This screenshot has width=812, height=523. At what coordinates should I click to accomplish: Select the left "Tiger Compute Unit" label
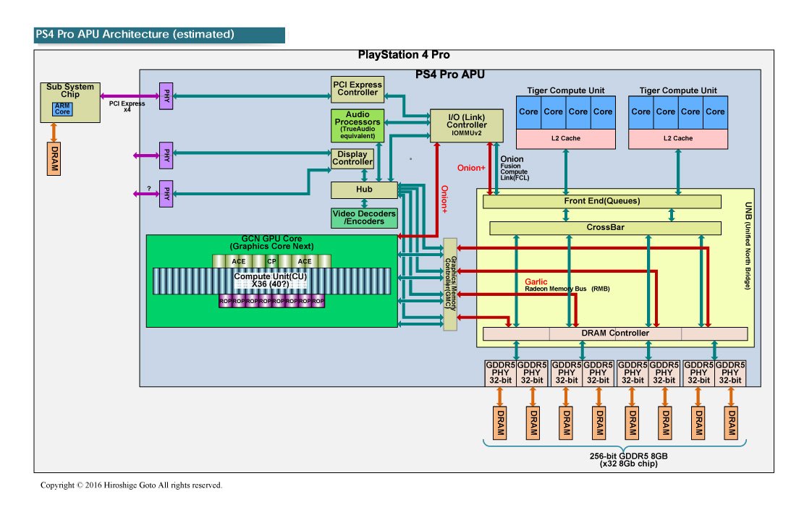pos(565,90)
